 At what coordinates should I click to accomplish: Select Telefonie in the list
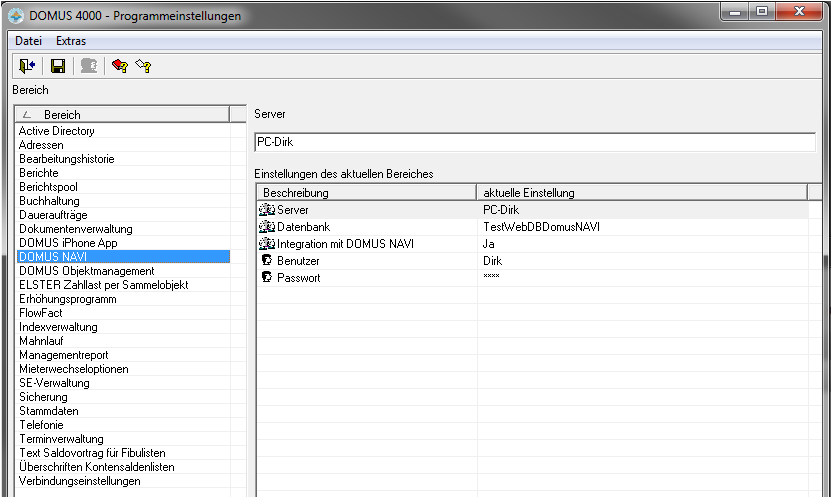pyautogui.click(x=124, y=425)
